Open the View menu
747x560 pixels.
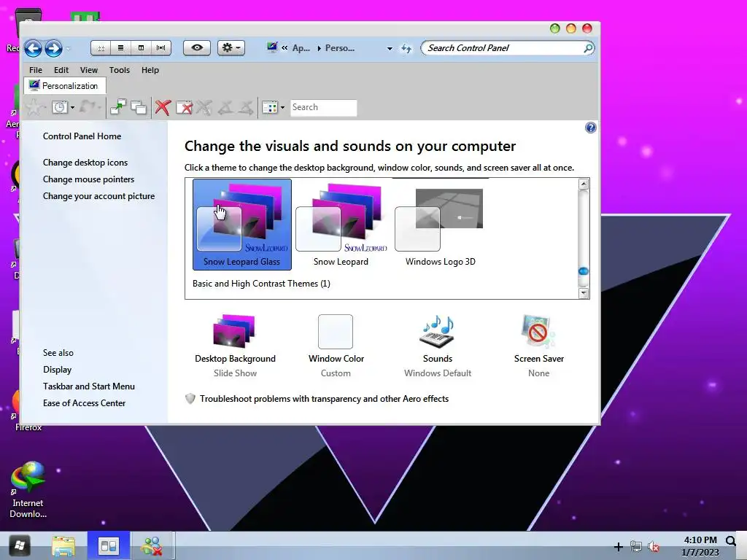click(x=88, y=70)
